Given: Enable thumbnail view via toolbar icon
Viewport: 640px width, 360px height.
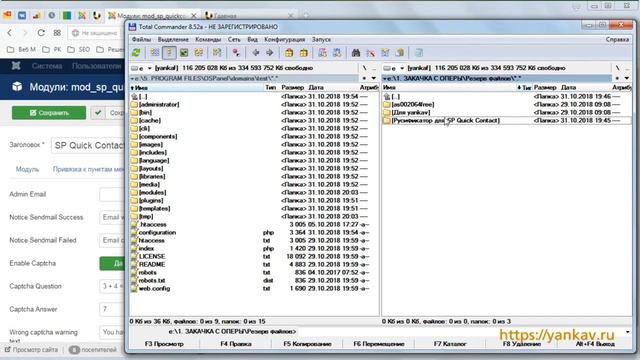Looking at the screenshot, I should click(184, 53).
